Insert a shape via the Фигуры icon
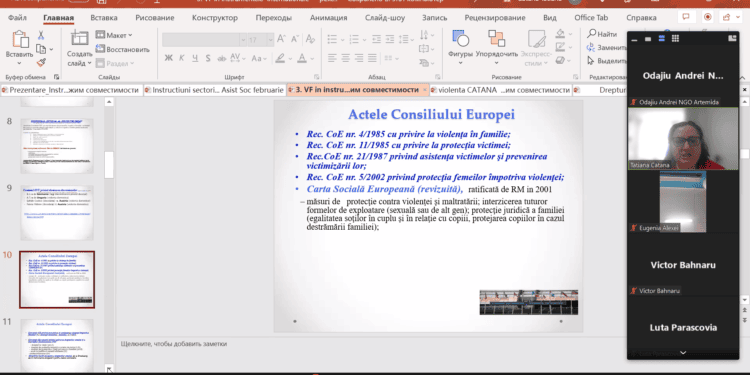750x375 pixels. (x=460, y=39)
